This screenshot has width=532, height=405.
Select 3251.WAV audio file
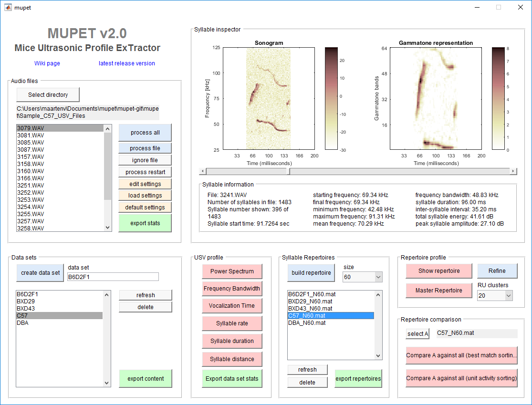click(60, 185)
